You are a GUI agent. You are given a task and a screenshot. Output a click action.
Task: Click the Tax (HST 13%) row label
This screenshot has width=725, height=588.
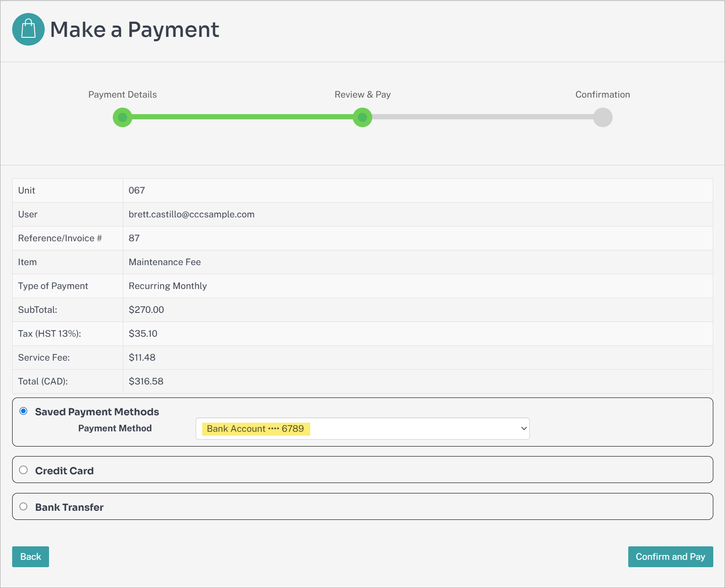(x=49, y=334)
